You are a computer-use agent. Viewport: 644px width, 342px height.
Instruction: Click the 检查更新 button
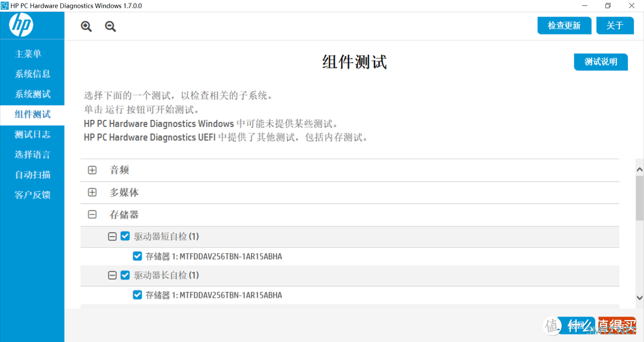(x=564, y=26)
